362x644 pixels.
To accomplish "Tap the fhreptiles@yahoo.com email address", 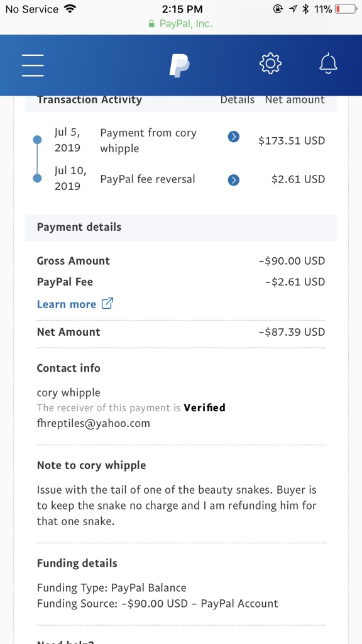I will point(94,423).
